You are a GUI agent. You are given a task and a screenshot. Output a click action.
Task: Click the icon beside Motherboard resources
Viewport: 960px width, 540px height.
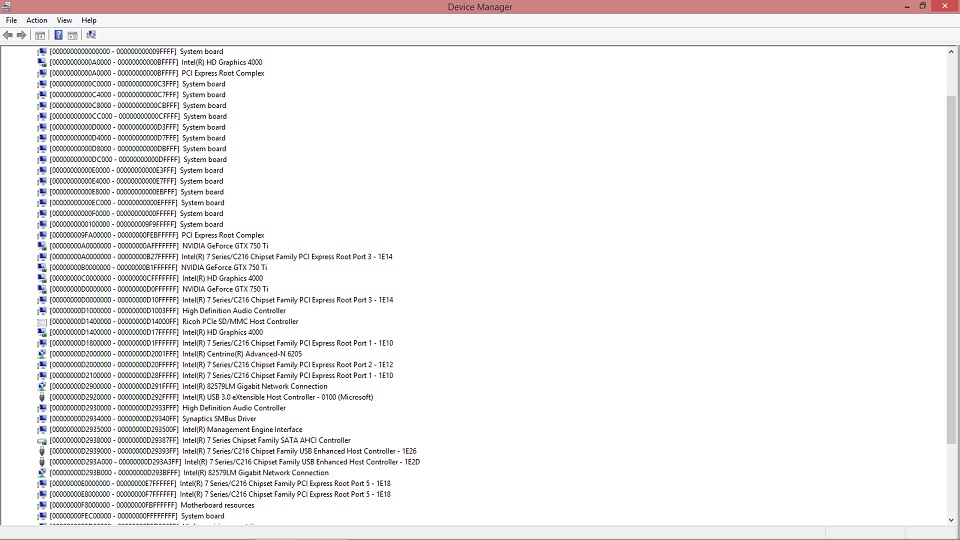(x=42, y=505)
